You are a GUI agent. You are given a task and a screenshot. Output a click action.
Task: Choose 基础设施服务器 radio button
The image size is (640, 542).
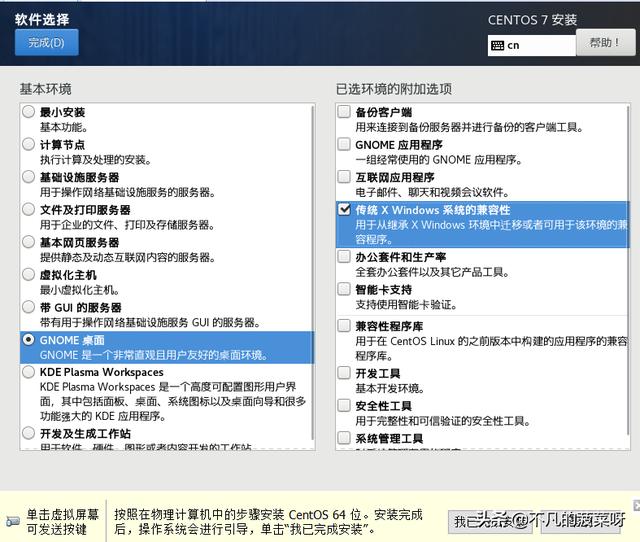pyautogui.click(x=28, y=177)
